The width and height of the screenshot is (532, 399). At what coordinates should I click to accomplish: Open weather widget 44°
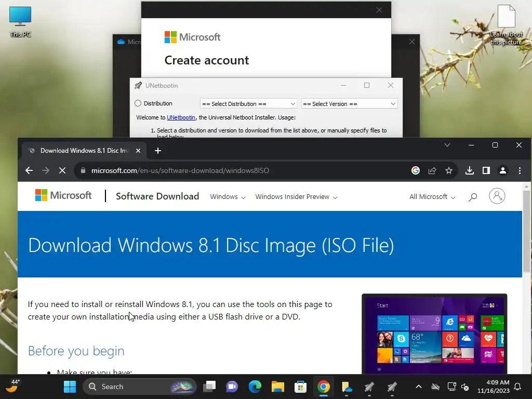pos(12,386)
